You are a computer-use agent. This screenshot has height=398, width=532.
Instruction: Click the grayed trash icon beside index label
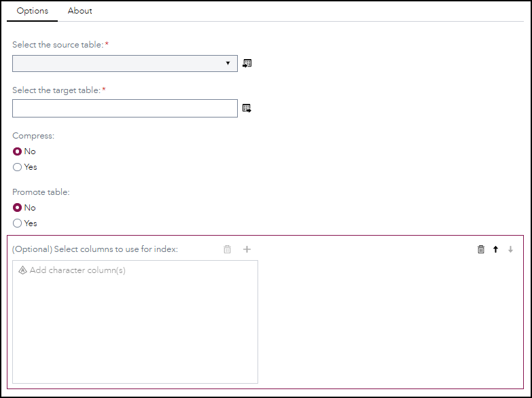click(x=228, y=249)
